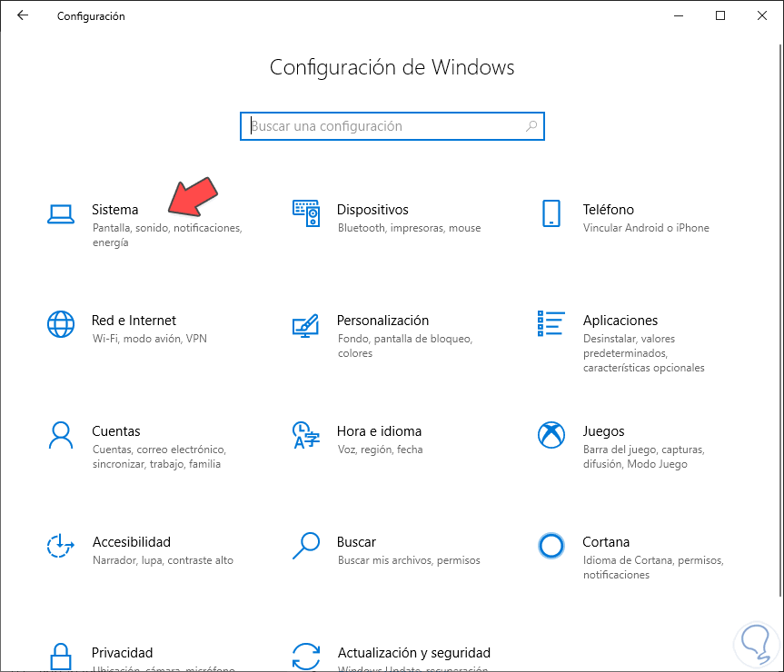Image resolution: width=784 pixels, height=672 pixels.
Task: Open the Sistema settings label
Action: pyautogui.click(x=115, y=210)
